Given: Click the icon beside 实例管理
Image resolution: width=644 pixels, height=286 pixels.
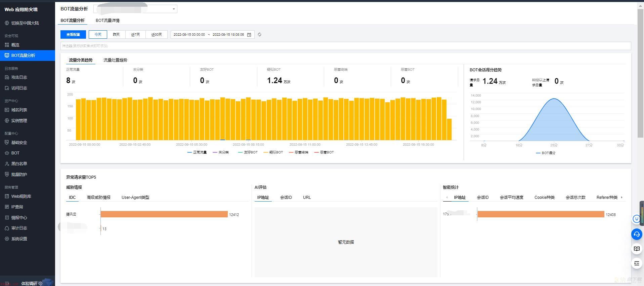Looking at the screenshot, I should click(x=7, y=120).
